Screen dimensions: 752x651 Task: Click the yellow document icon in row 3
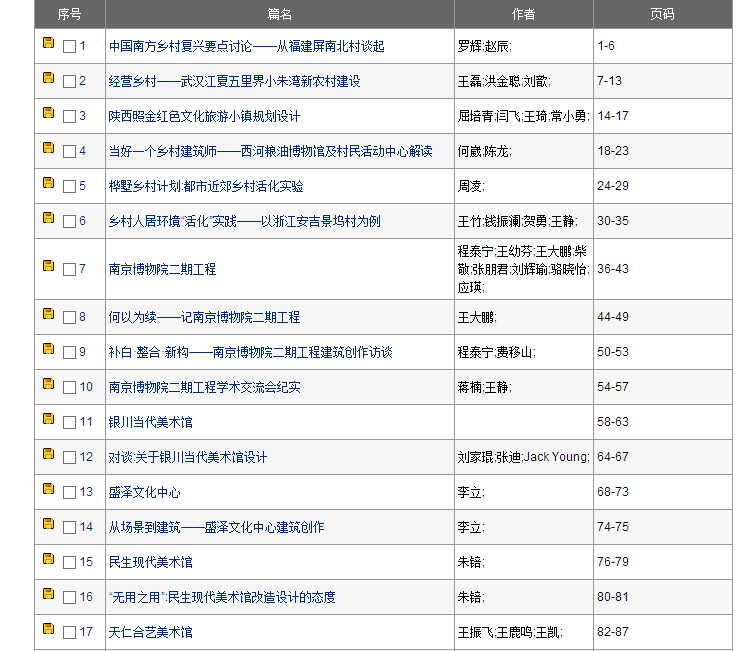click(48, 113)
